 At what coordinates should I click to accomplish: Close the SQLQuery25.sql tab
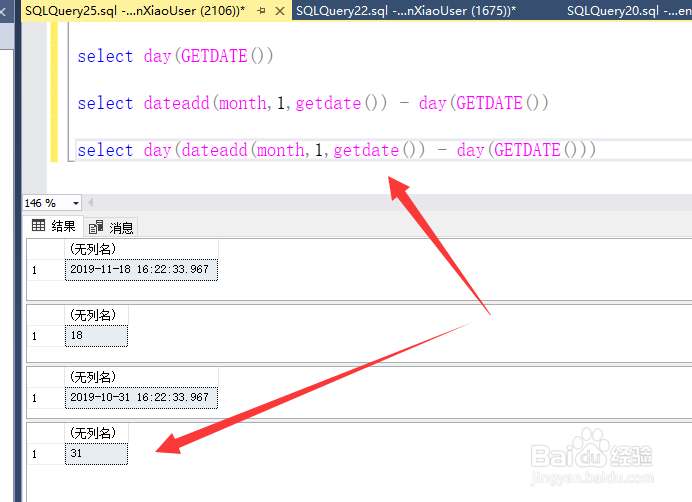tap(280, 11)
